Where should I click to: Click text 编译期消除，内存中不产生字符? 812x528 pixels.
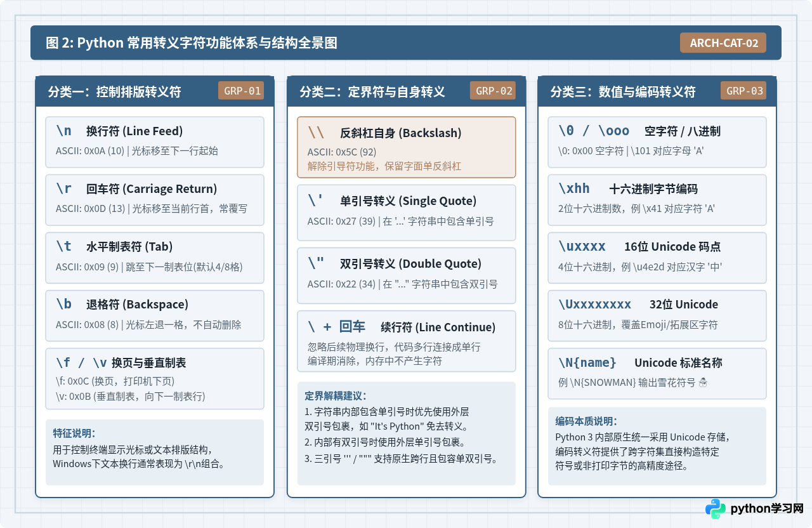(375, 360)
